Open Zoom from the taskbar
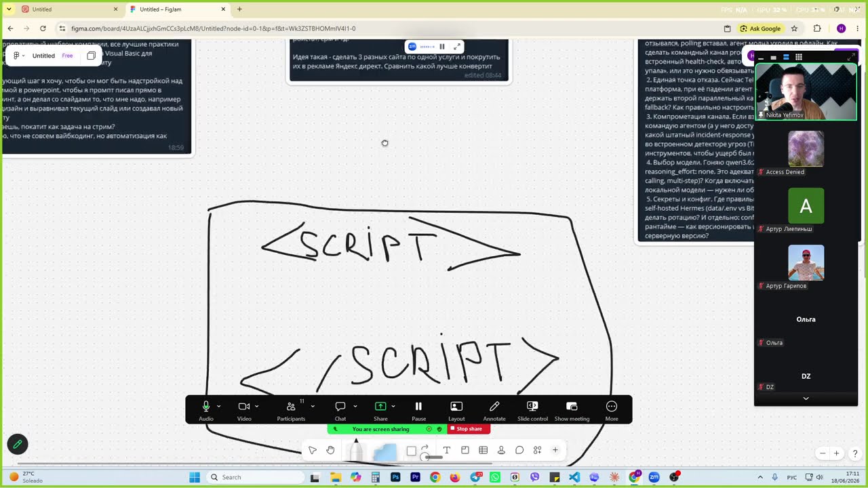 (x=654, y=477)
